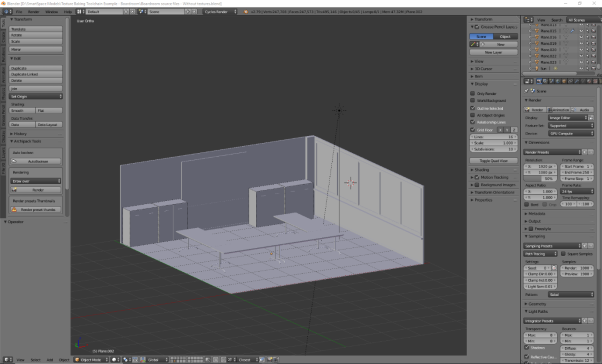
Task: Enable Only Render checkbox
Action: [x=473, y=93]
